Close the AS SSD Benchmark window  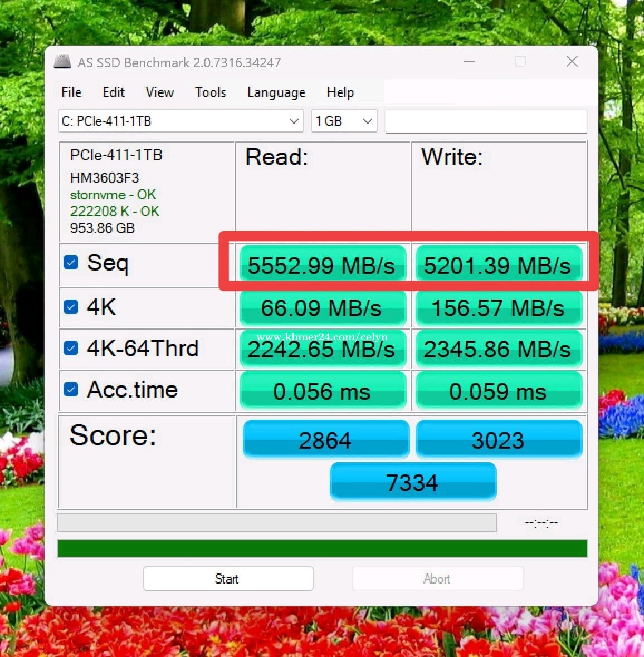click(572, 62)
